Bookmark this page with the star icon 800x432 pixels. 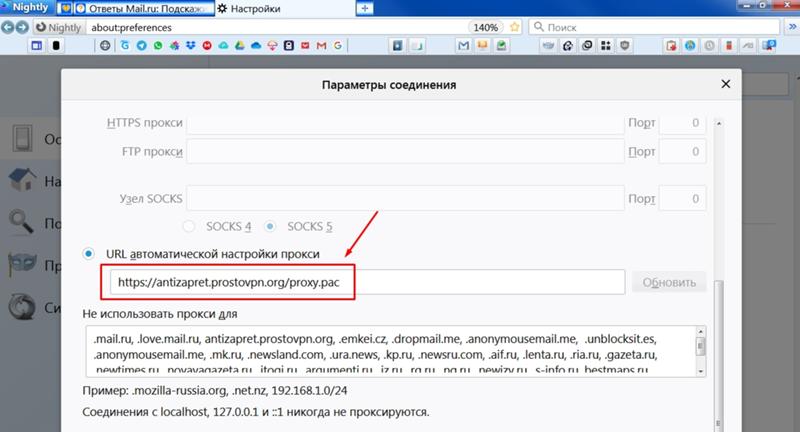pos(515,27)
